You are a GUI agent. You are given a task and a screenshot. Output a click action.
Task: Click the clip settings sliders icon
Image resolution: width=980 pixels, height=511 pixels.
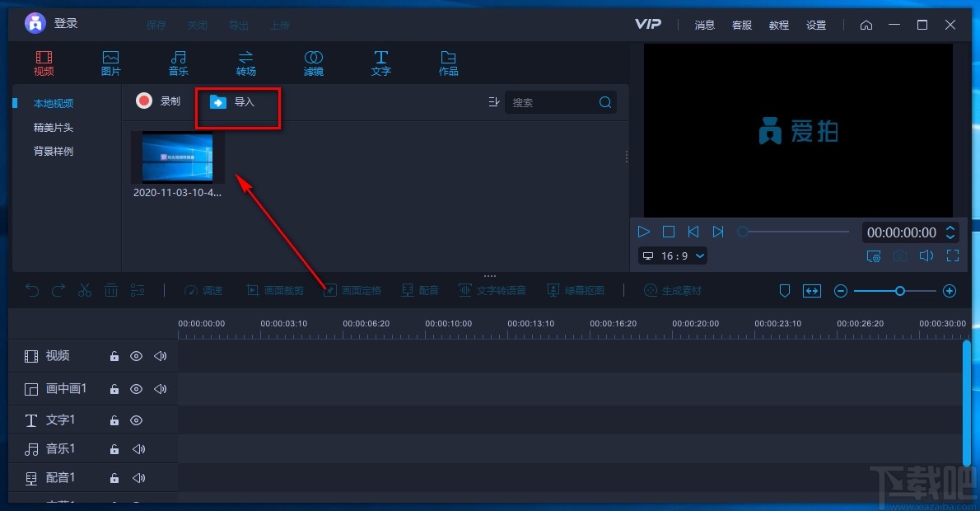[138, 290]
